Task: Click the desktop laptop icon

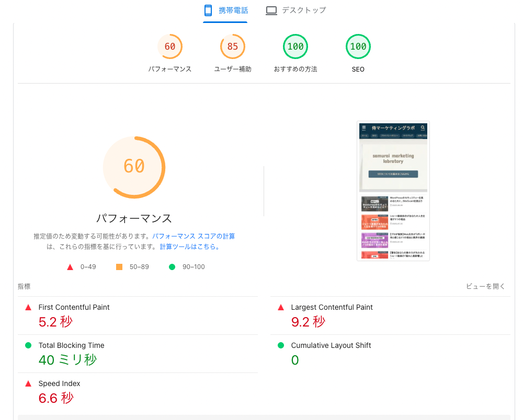Action: coord(271,10)
